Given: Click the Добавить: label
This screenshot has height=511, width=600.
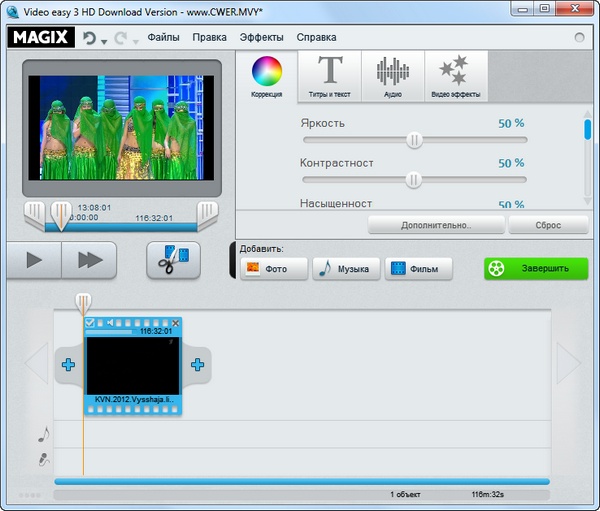Looking at the screenshot, I should point(261,249).
